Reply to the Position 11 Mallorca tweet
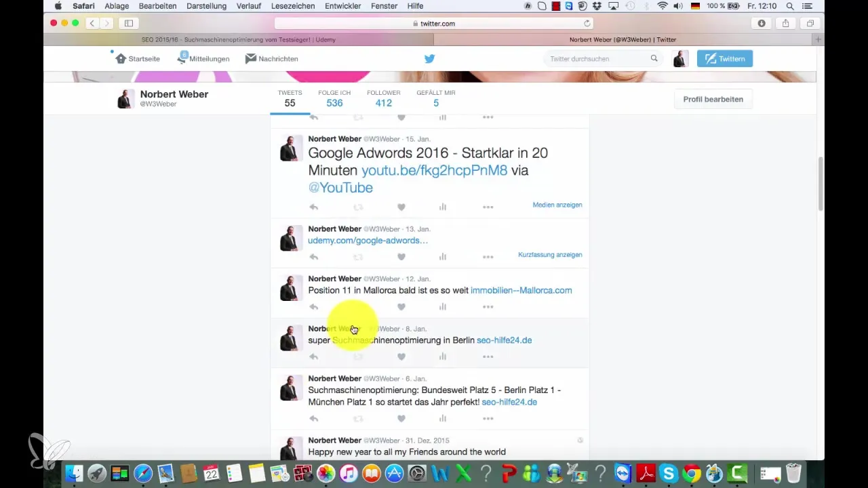This screenshot has width=868, height=488. pos(313,307)
